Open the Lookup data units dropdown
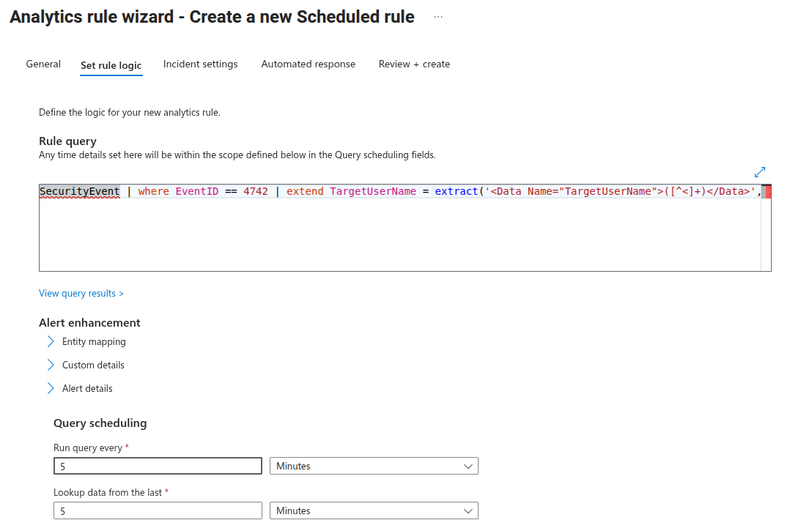 coord(374,510)
